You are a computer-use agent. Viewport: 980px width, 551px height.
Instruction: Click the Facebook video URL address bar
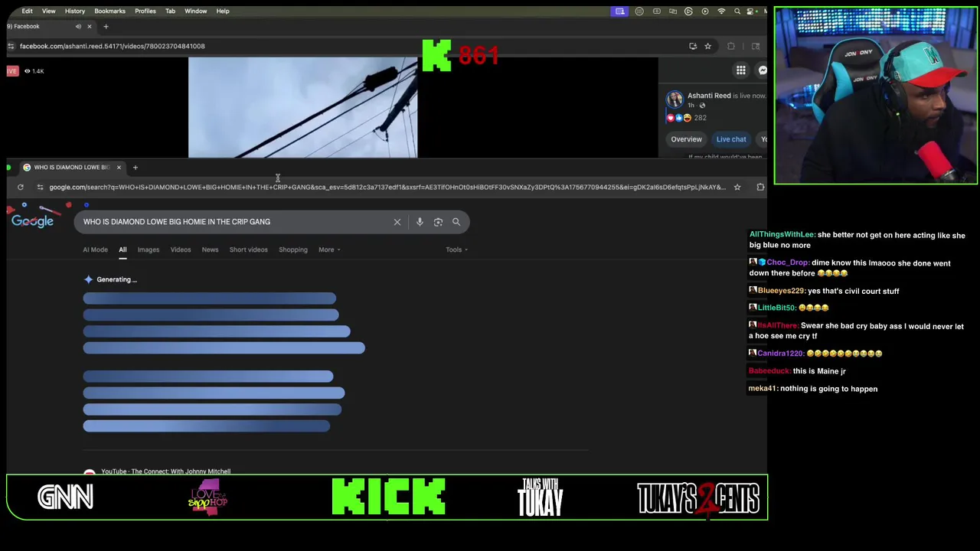(345, 46)
